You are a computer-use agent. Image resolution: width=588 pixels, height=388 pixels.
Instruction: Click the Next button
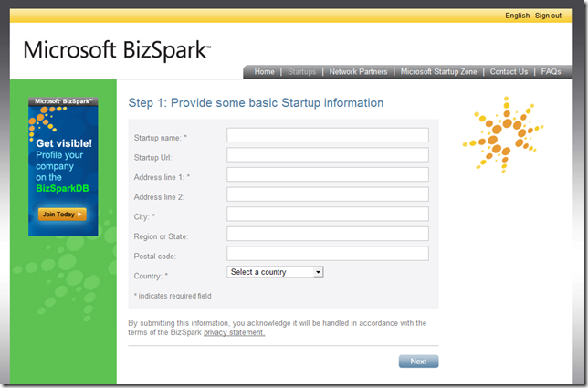(x=418, y=361)
